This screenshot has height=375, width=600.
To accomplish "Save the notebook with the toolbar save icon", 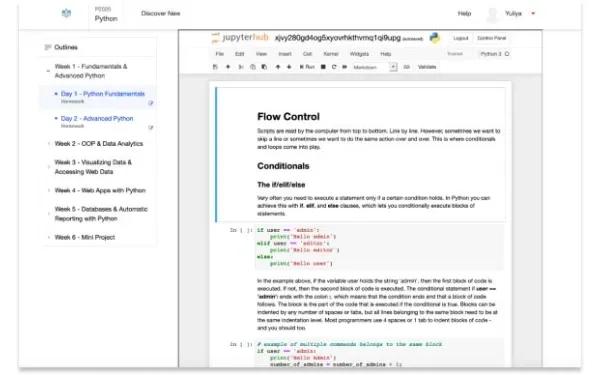I will click(215, 67).
